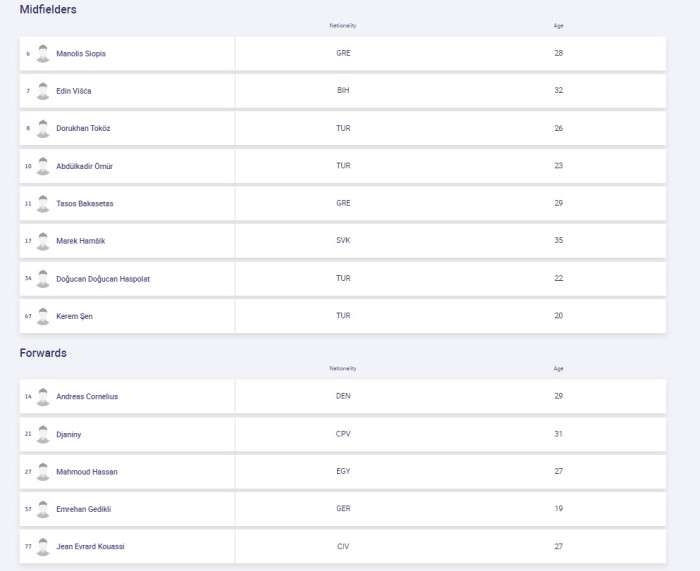
Task: Open Abdülkadir Ömür player profile link
Action: pos(84,166)
